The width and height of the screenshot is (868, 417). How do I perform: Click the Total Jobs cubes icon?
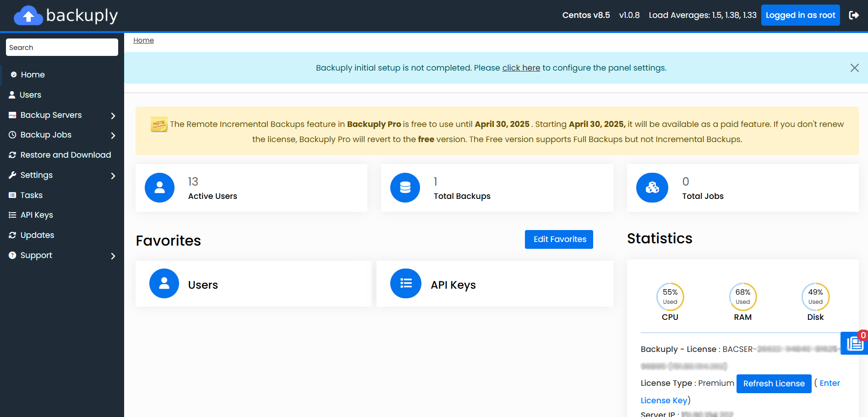pyautogui.click(x=652, y=187)
